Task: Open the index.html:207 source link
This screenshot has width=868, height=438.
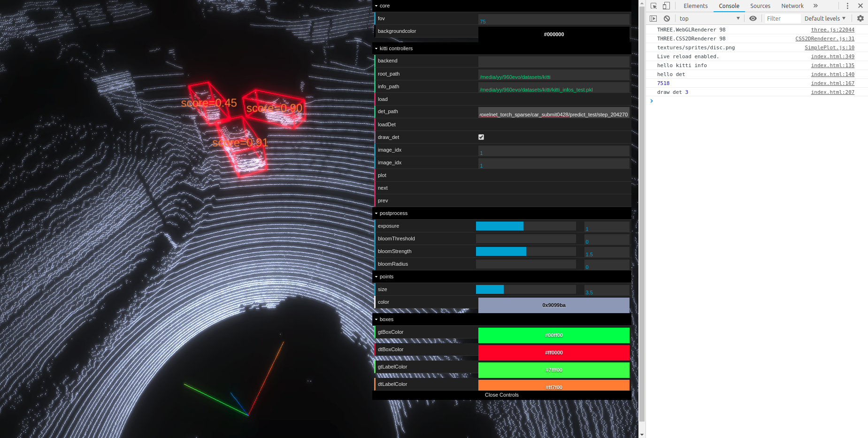Action: (833, 92)
